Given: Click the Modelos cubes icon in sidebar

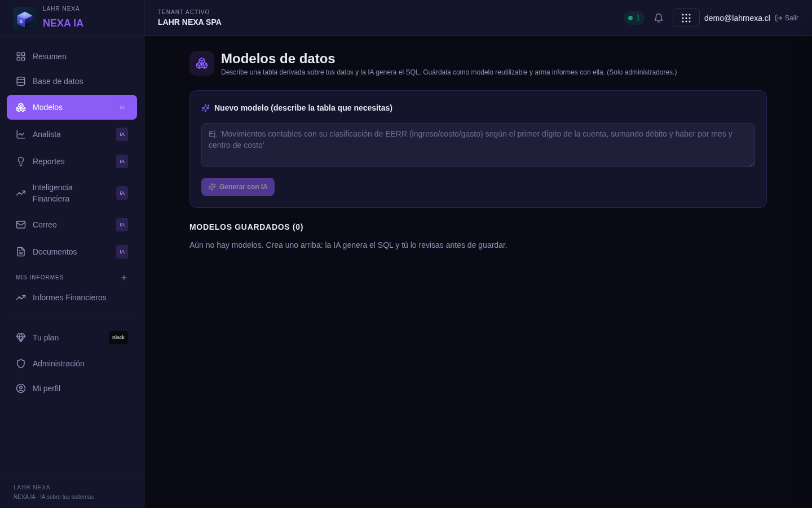Looking at the screenshot, I should pos(21,107).
